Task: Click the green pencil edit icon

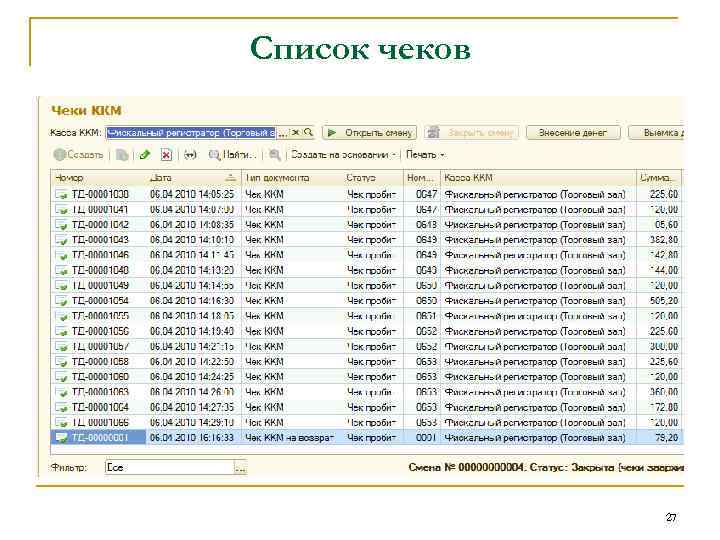Action: 145,155
